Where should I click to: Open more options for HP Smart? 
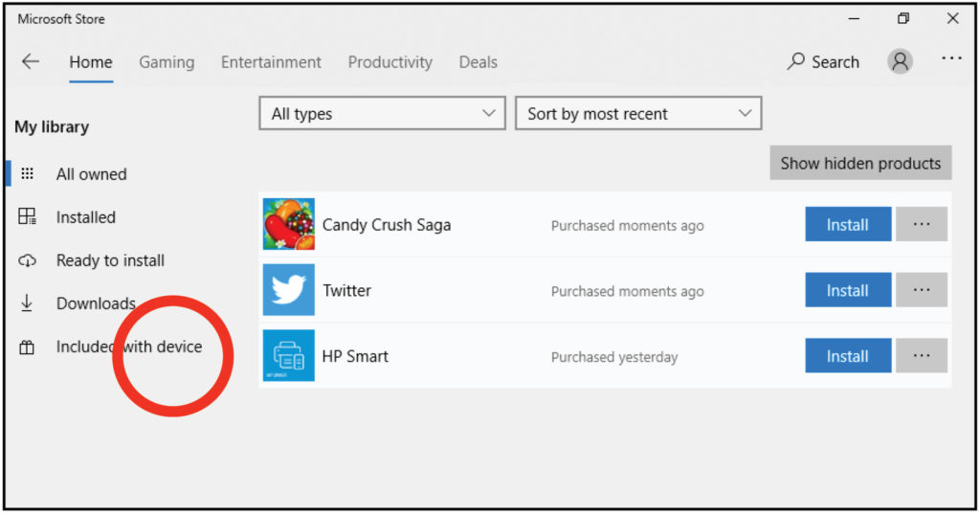point(922,355)
